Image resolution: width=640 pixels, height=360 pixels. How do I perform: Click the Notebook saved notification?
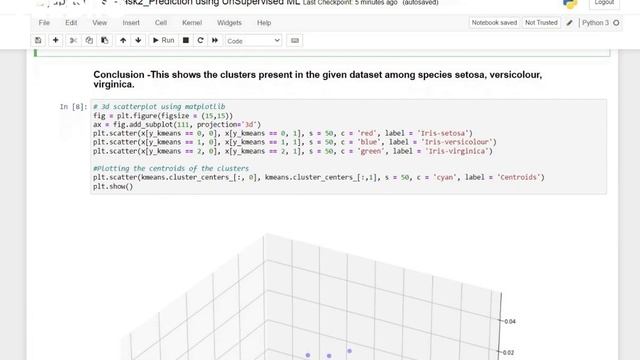point(494,23)
